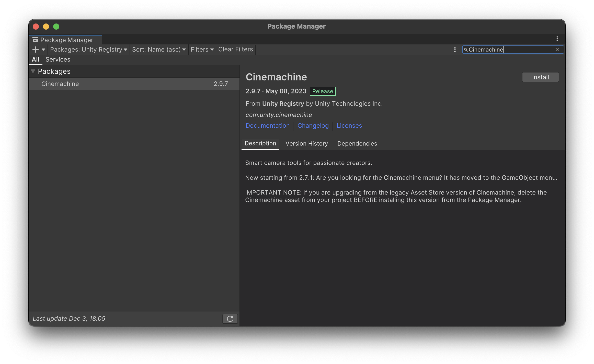Switch to the All tab
Screen dimensions: 594x364
click(x=36, y=59)
